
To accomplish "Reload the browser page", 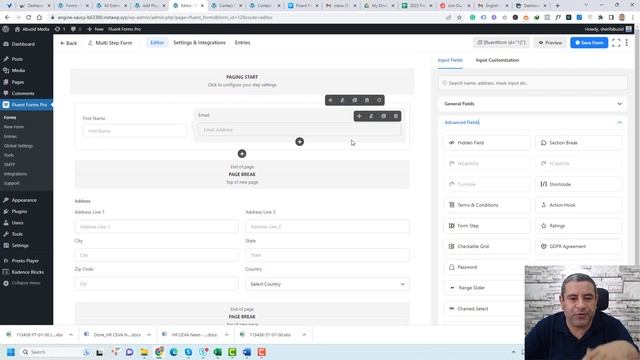I will [29, 18].
